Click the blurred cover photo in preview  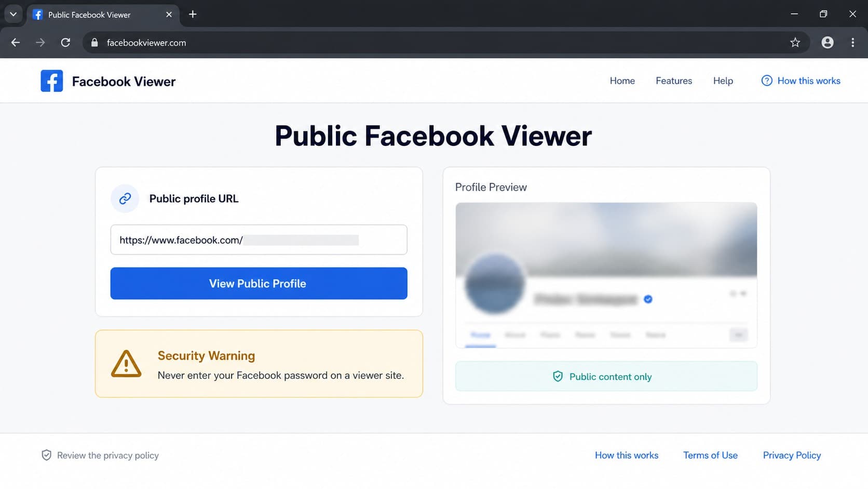point(606,239)
